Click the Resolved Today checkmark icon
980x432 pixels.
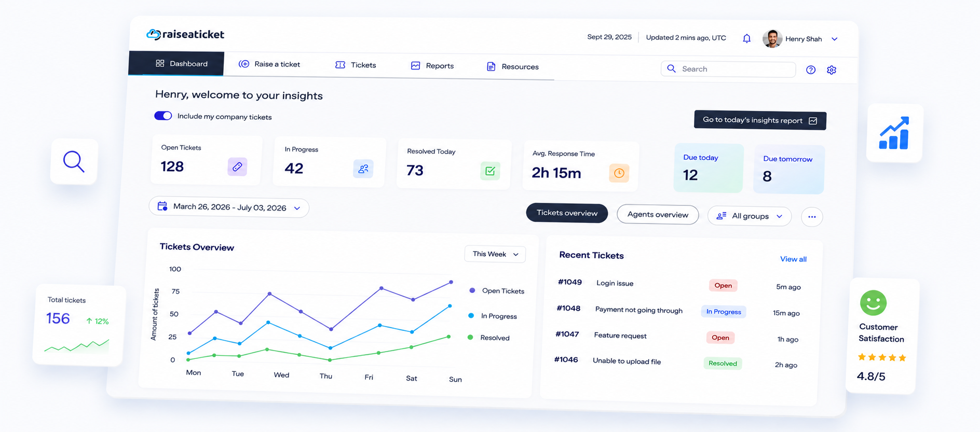pyautogui.click(x=490, y=171)
